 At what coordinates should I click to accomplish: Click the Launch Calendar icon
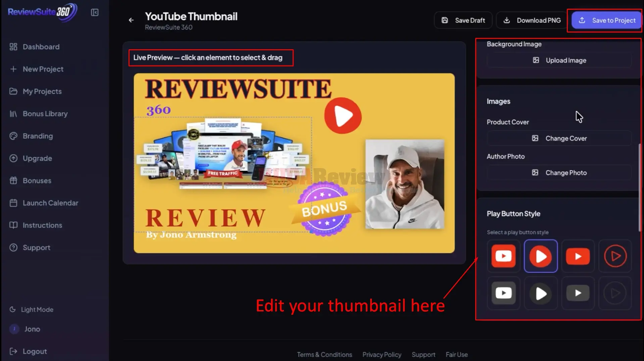13,203
